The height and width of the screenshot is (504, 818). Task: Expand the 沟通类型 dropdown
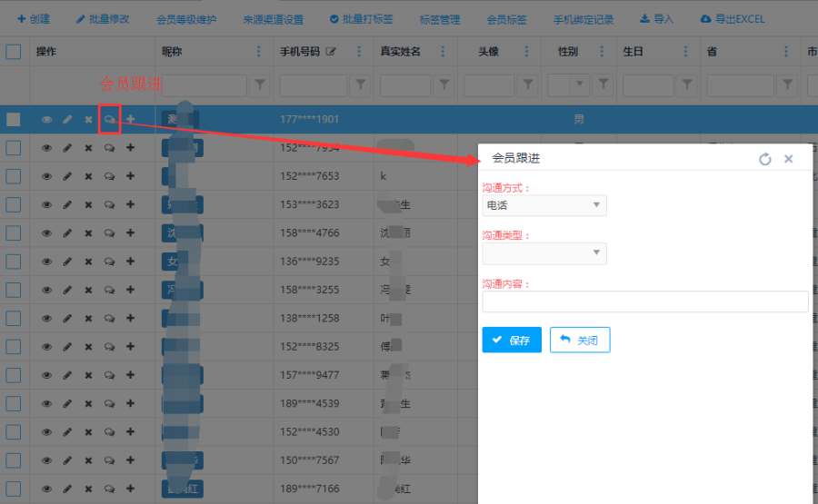tap(544, 253)
